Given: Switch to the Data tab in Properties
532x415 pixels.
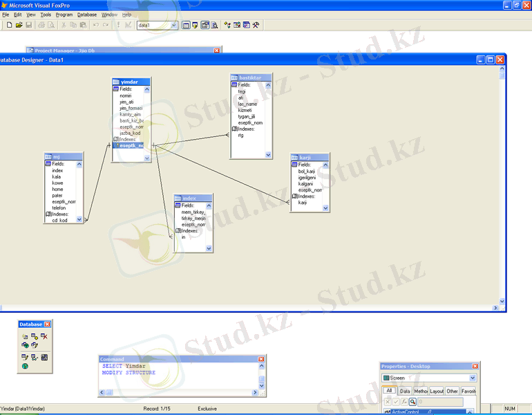Looking at the screenshot, I should tap(405, 391).
